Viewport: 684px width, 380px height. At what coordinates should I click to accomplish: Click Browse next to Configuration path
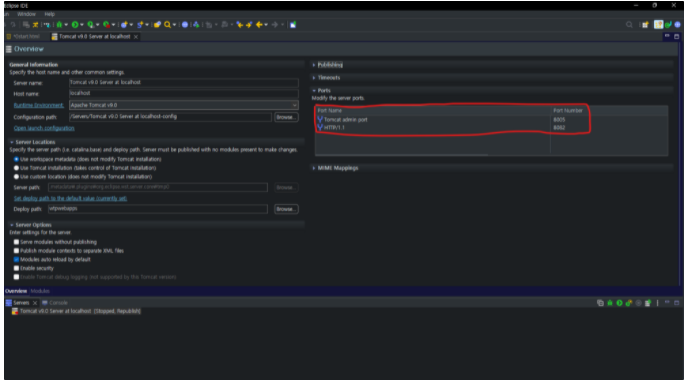(286, 117)
